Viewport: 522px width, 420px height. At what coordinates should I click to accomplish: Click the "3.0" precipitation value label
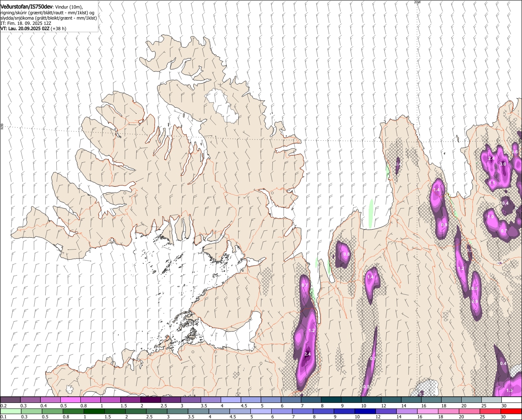(x=503, y=164)
